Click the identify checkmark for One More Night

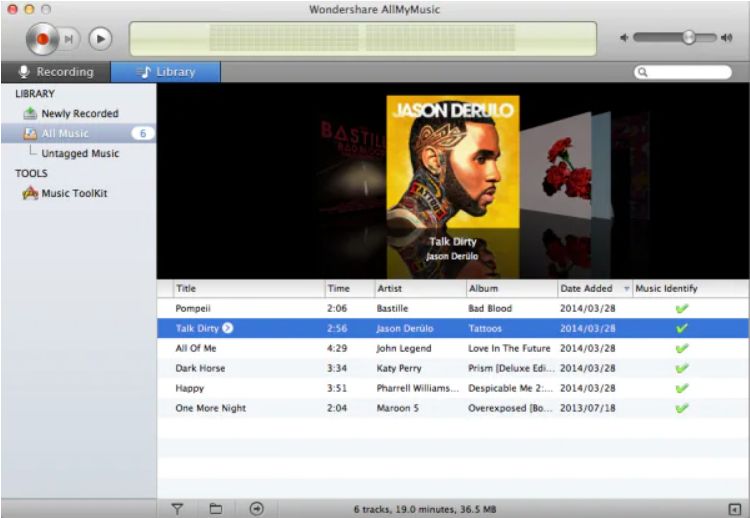pyautogui.click(x=682, y=408)
